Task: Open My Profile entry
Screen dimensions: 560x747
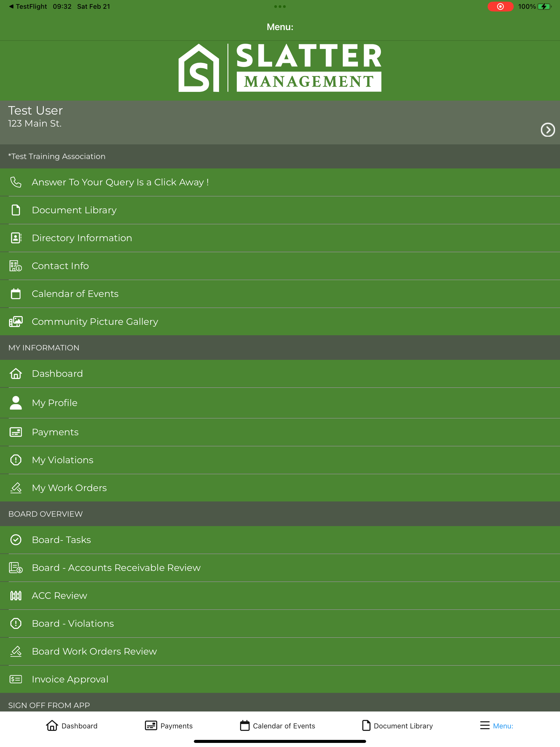Action: click(280, 403)
